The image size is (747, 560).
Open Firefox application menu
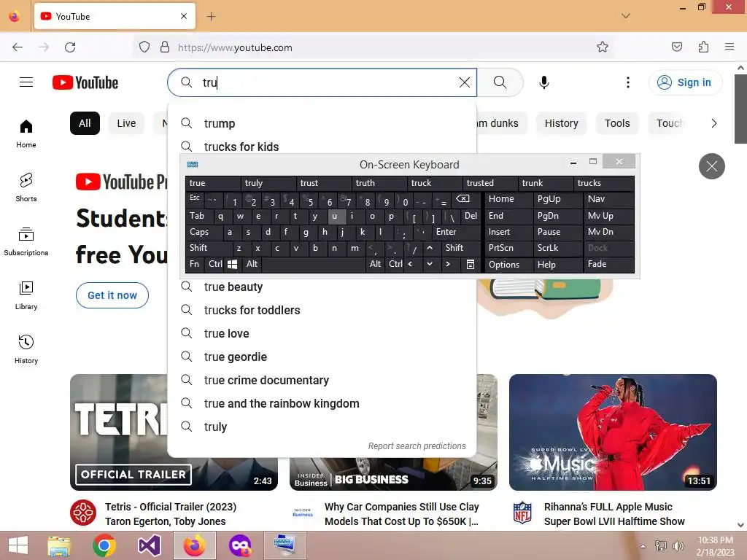729,47
